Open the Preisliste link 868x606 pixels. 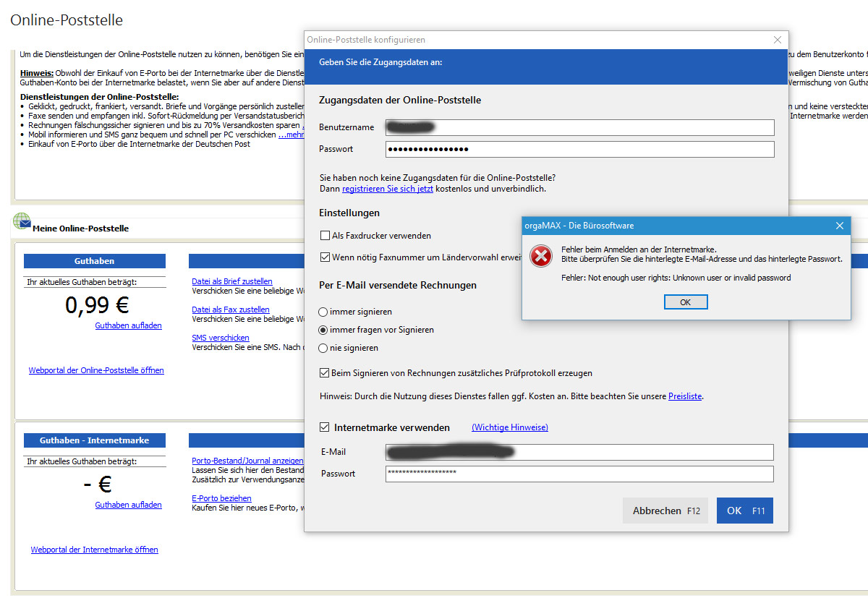(x=685, y=396)
